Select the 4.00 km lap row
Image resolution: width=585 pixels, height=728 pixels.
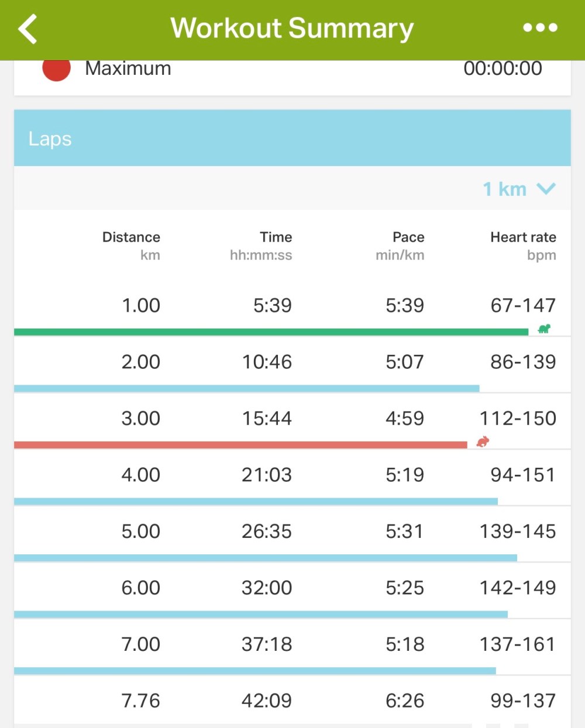pyautogui.click(x=292, y=475)
